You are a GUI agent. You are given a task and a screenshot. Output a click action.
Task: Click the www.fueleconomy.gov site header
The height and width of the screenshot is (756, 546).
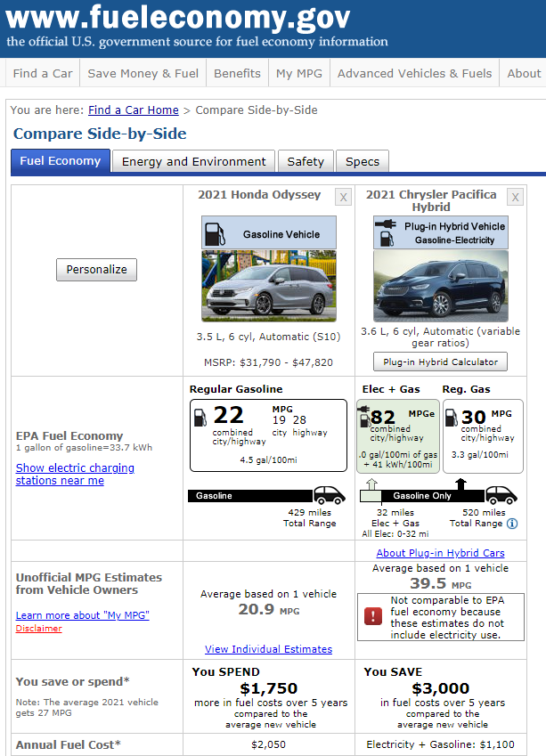tap(178, 17)
